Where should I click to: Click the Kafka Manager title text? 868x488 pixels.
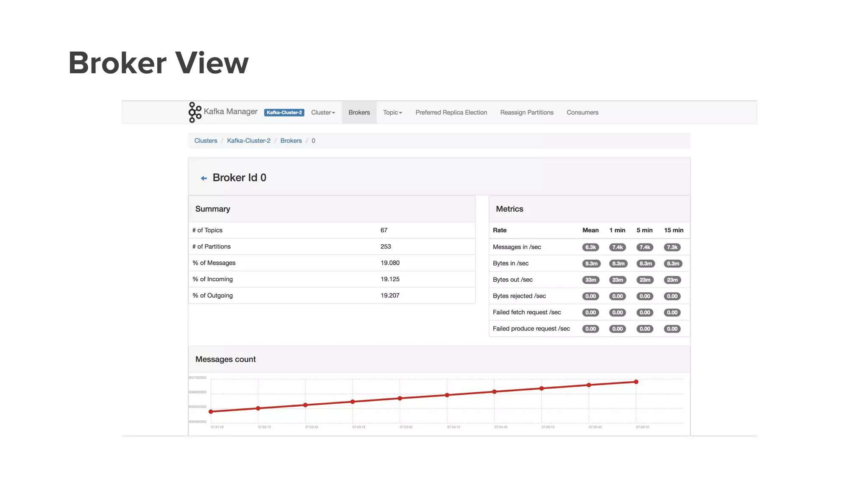(x=231, y=111)
